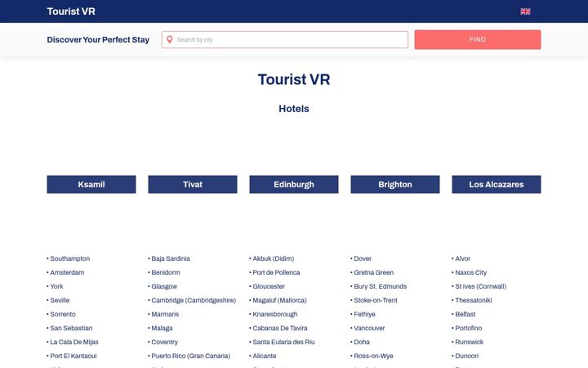The image size is (588, 368).
Task: Visit the Gretna Green link
Action: coord(374,272)
